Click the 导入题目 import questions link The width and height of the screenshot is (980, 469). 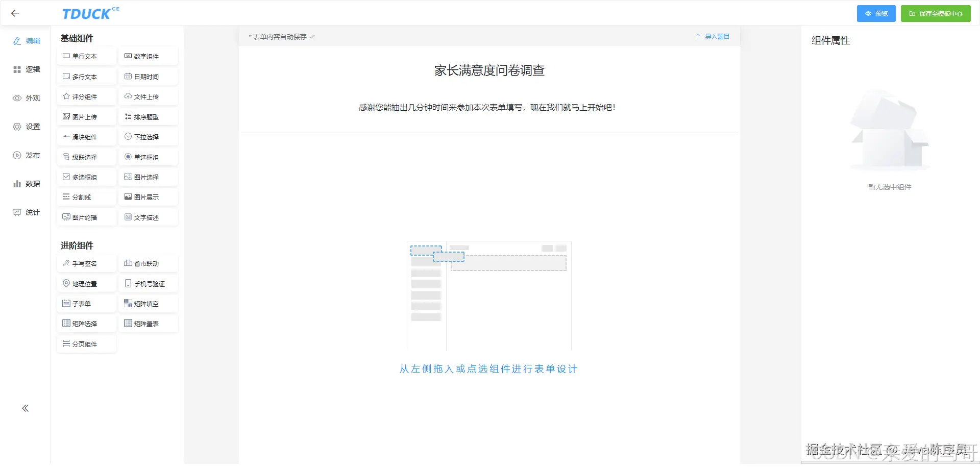click(713, 37)
